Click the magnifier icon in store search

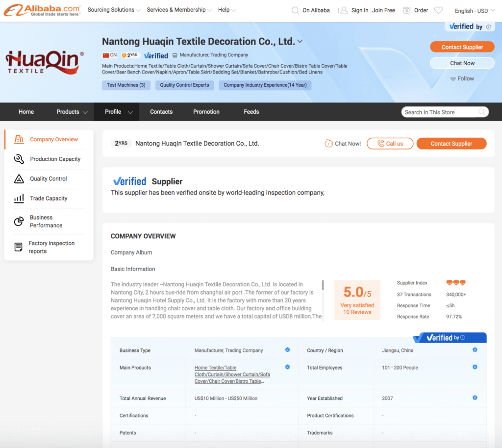click(x=482, y=112)
